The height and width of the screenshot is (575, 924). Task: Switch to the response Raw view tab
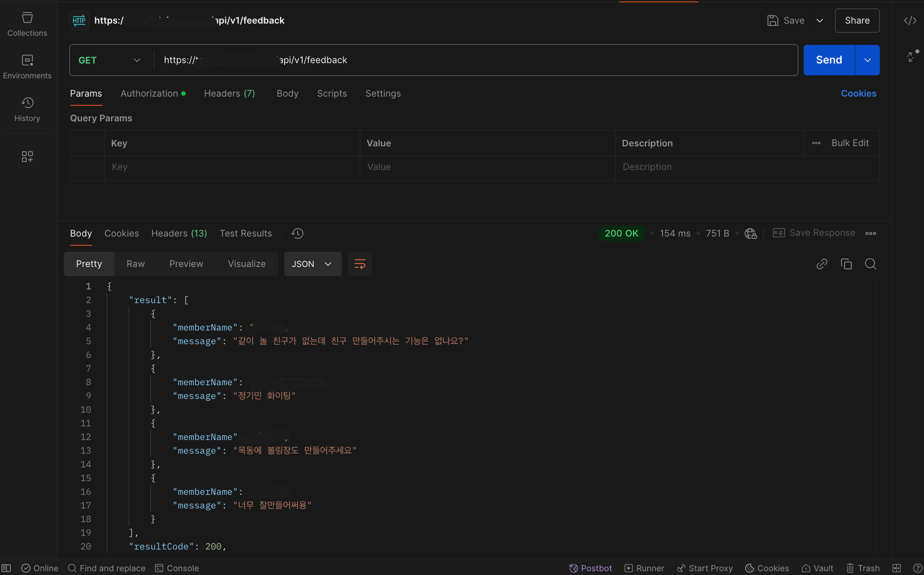135,264
